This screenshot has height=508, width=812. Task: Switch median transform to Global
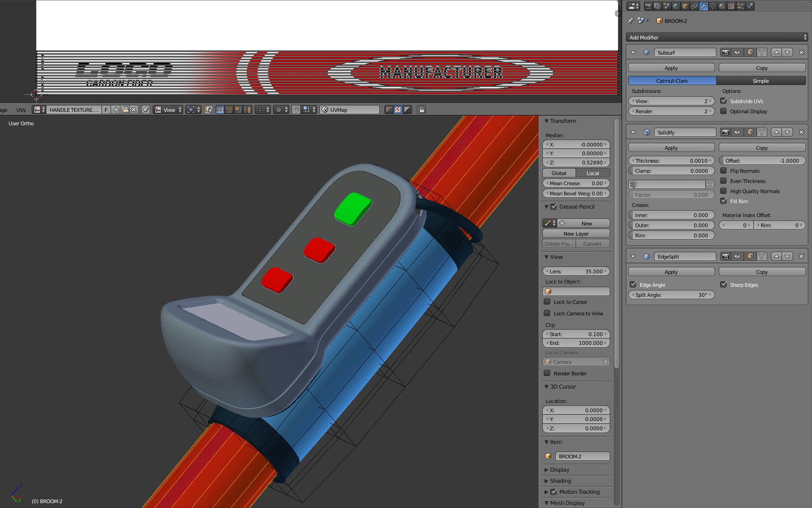tap(559, 173)
